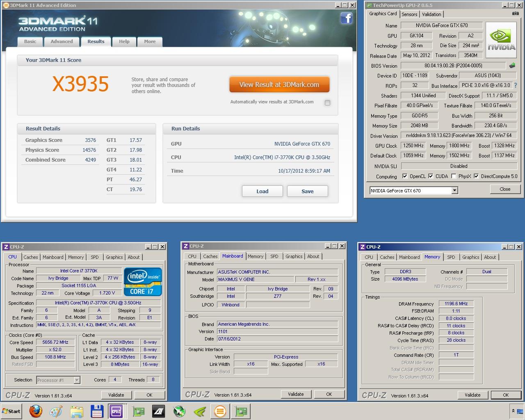Click Physics Score value 14576
This screenshot has width=525, height=420.
click(x=89, y=150)
